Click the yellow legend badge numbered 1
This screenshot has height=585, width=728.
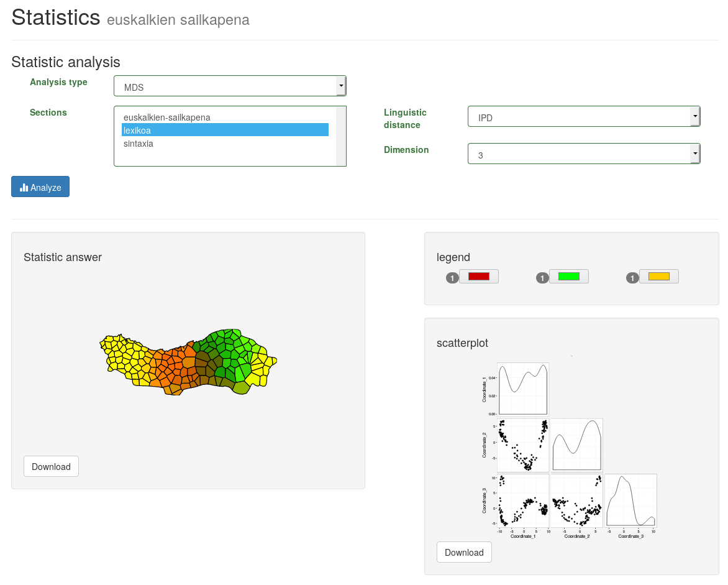point(632,278)
